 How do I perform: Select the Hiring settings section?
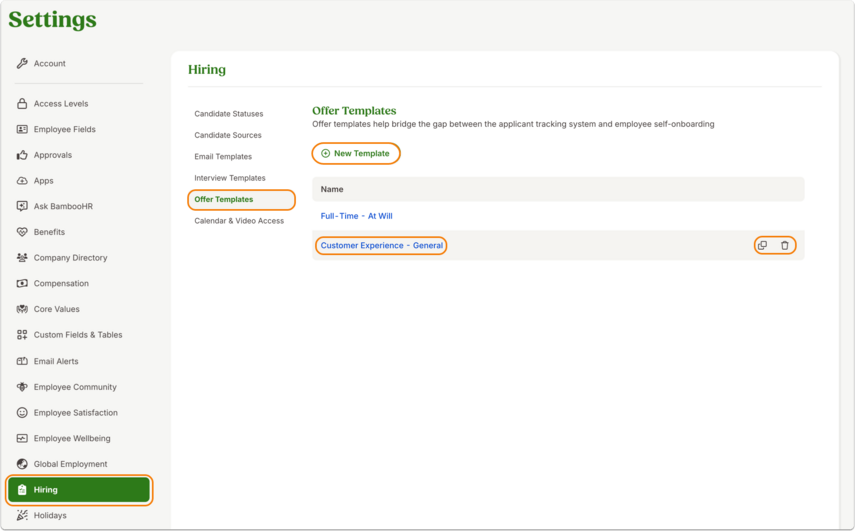79,490
